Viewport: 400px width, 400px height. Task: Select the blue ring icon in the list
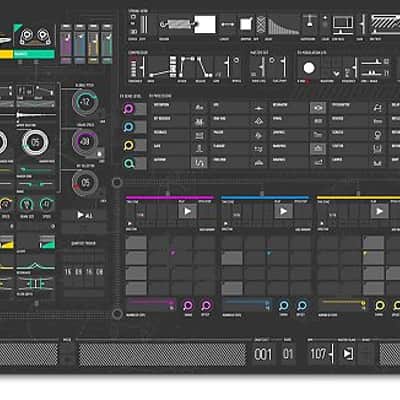(129, 127)
